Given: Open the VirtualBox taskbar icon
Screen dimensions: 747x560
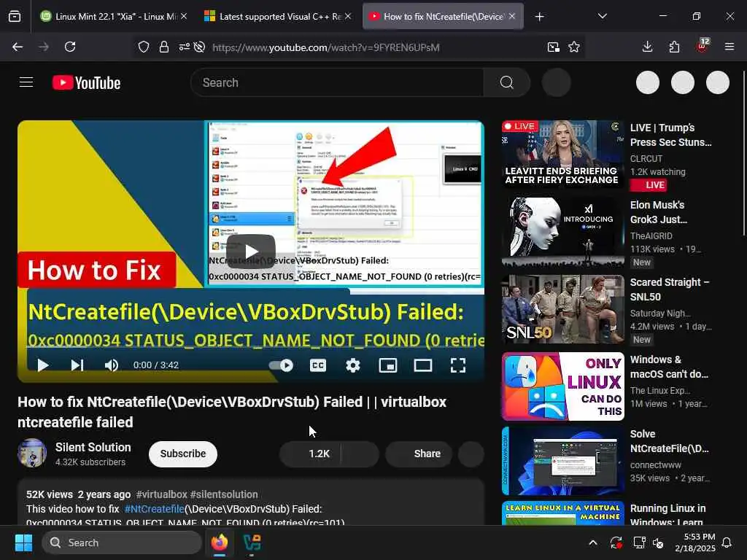Looking at the screenshot, I should [252, 542].
